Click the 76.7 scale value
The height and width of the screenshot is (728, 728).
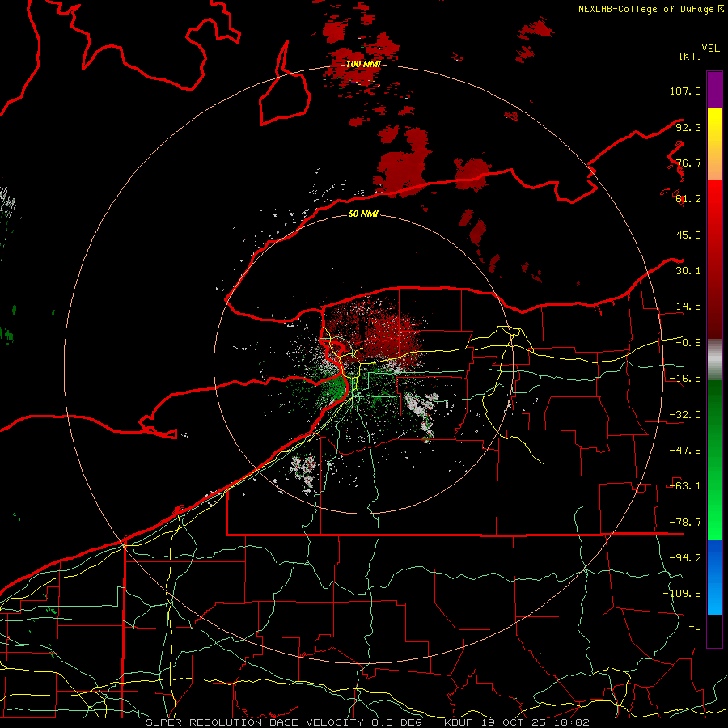pos(688,163)
